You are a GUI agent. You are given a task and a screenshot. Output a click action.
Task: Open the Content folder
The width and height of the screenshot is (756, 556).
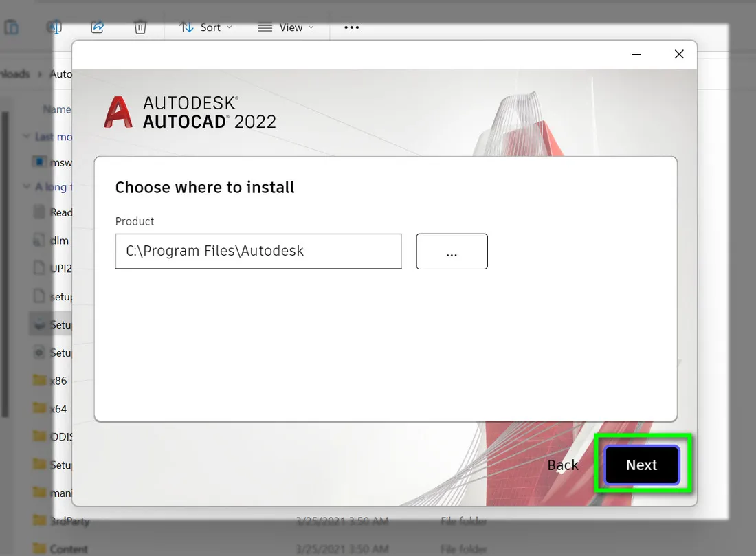(69, 548)
